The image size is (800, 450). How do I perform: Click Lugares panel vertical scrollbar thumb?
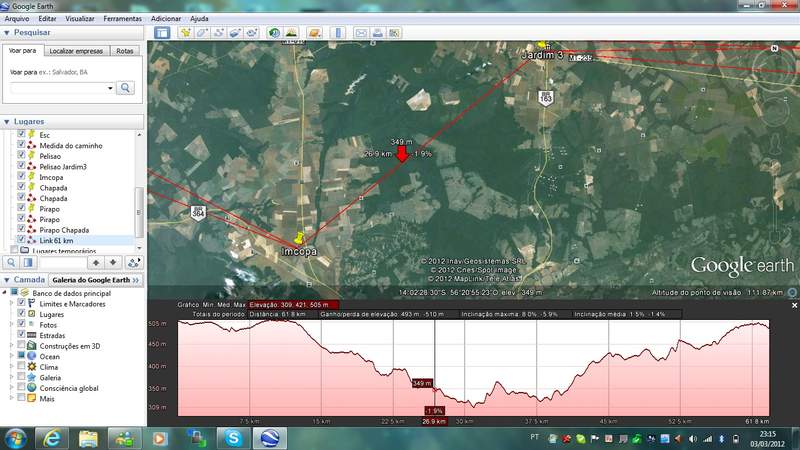point(139,212)
